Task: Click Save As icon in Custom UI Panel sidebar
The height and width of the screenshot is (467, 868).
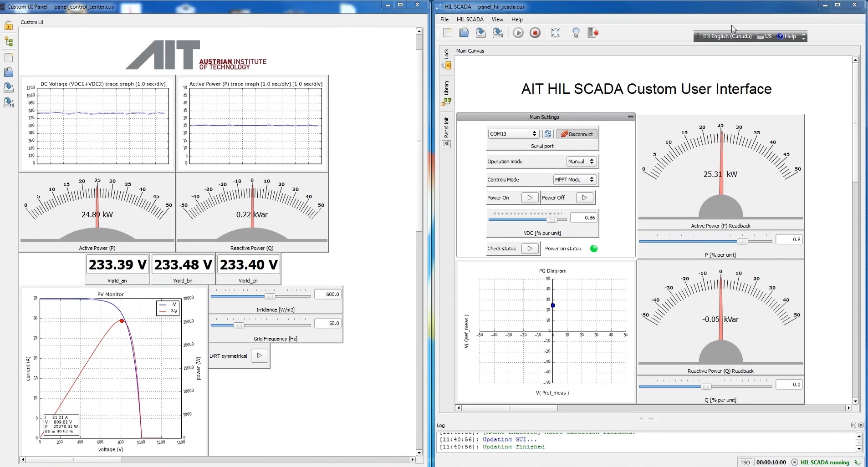Action: coord(9,102)
